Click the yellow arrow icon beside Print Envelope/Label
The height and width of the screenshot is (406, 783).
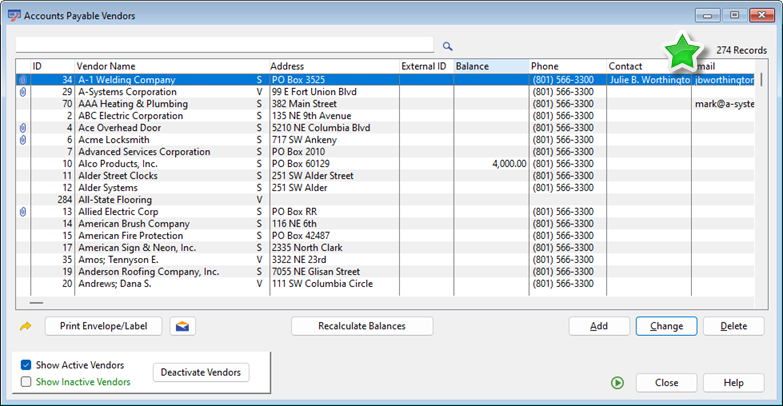tap(26, 326)
